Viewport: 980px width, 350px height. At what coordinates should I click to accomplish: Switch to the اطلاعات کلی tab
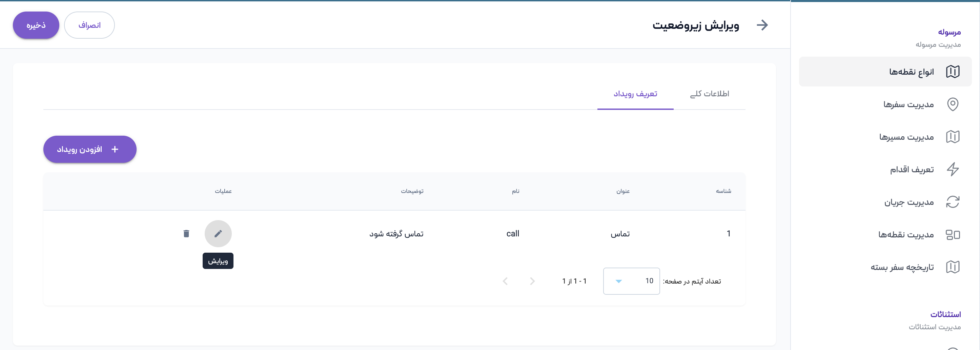[x=709, y=94]
